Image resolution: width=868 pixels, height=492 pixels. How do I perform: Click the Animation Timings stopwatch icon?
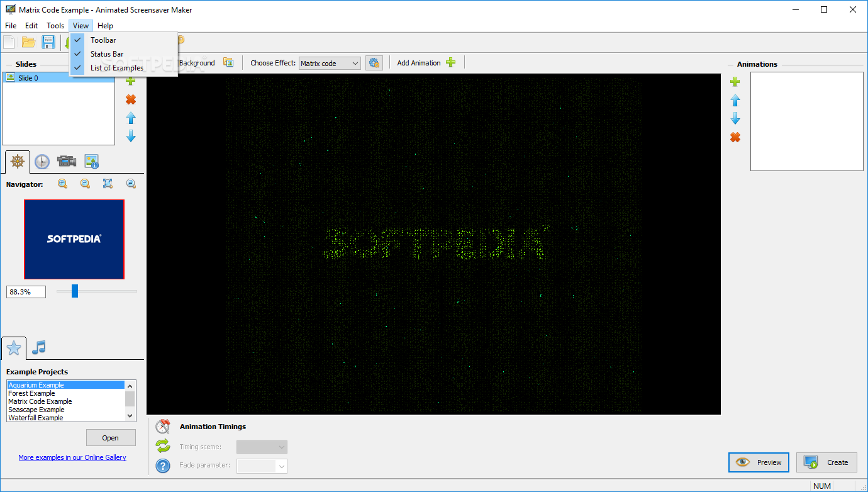click(x=163, y=427)
